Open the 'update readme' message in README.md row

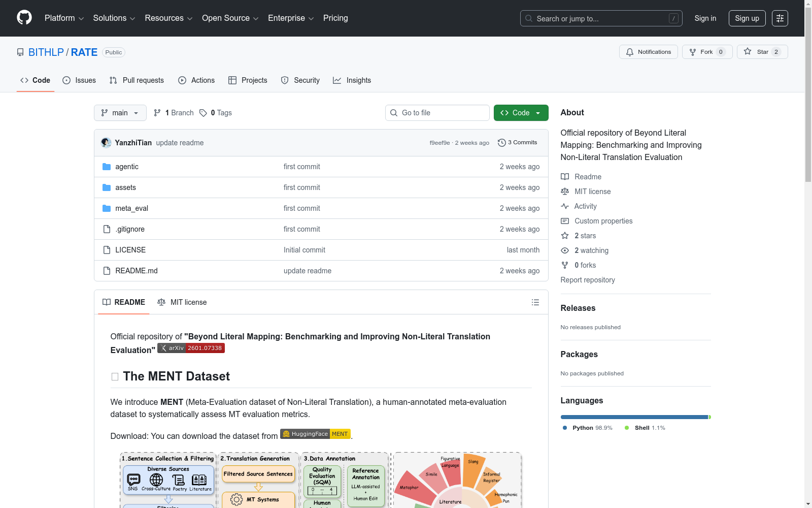tap(308, 271)
